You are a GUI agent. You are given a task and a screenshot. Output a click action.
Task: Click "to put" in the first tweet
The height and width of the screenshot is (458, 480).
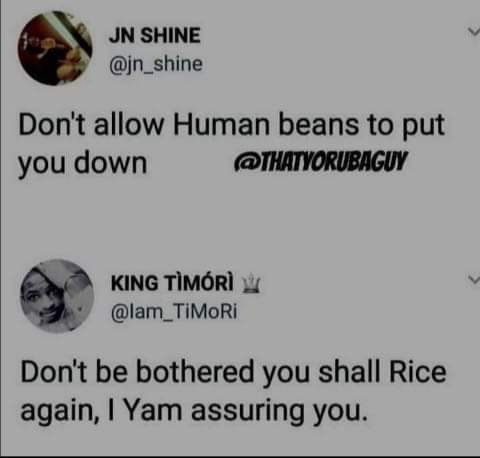click(406, 126)
